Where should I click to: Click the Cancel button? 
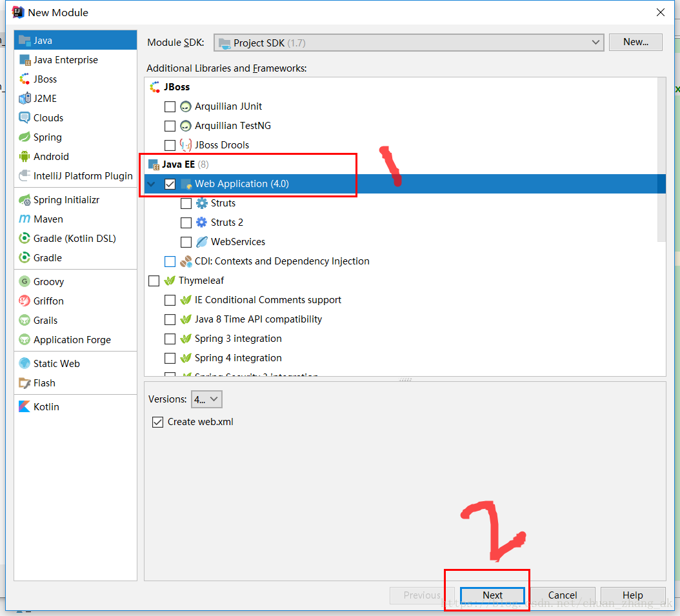pyautogui.click(x=563, y=595)
